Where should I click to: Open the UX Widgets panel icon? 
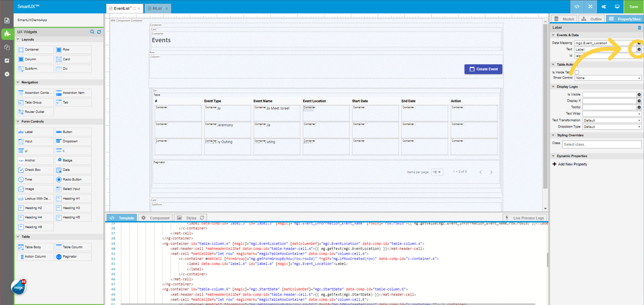point(7,34)
